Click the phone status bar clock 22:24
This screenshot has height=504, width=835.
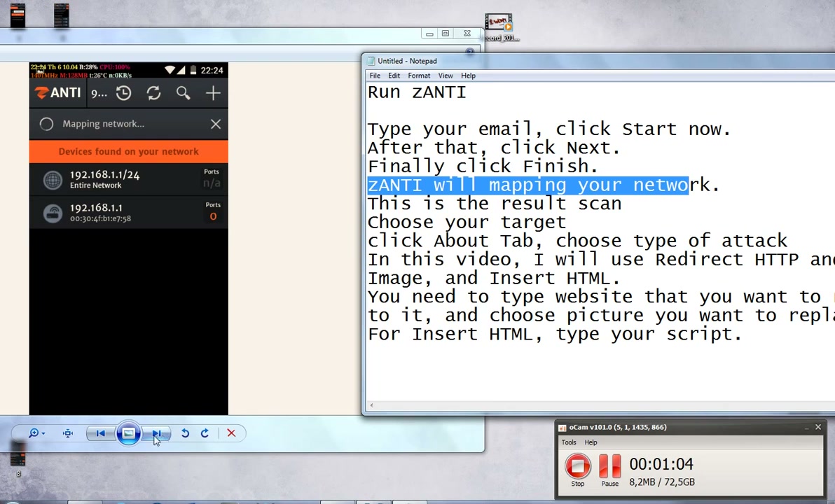click(x=212, y=70)
